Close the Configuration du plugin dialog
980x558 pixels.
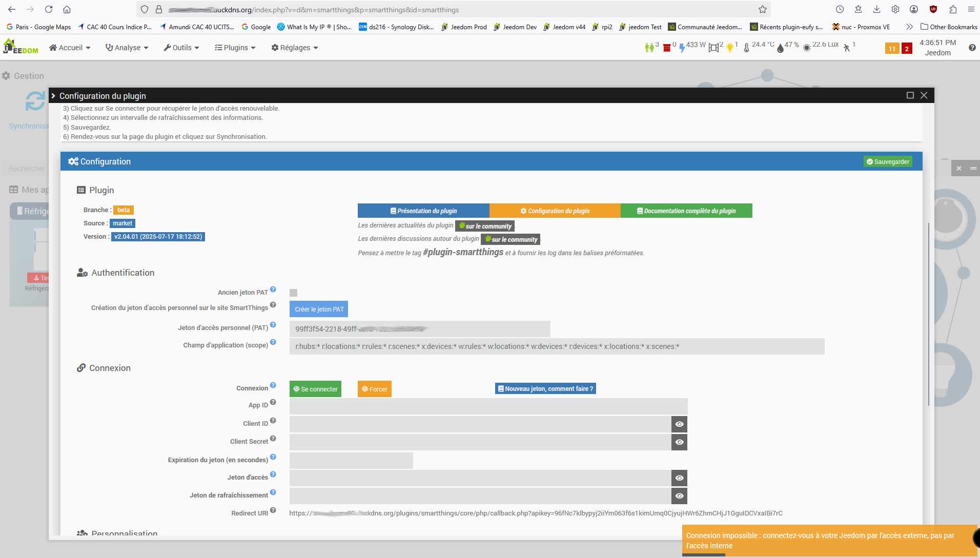click(x=924, y=95)
